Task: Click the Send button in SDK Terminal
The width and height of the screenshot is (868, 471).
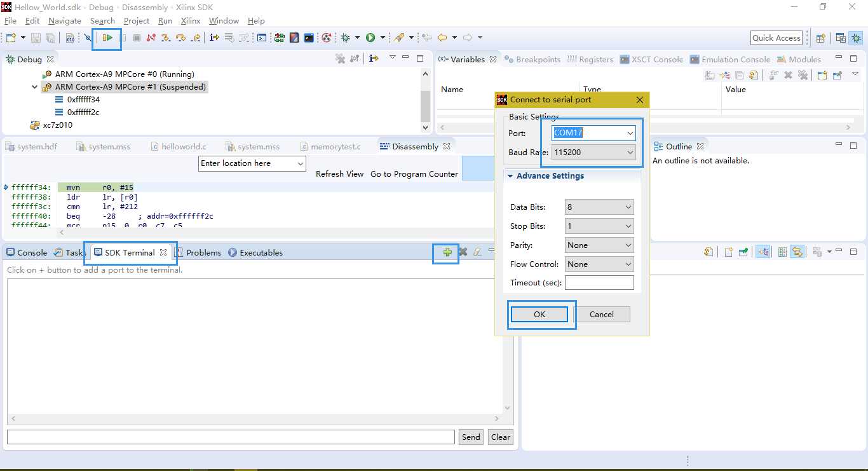Action: (471, 437)
